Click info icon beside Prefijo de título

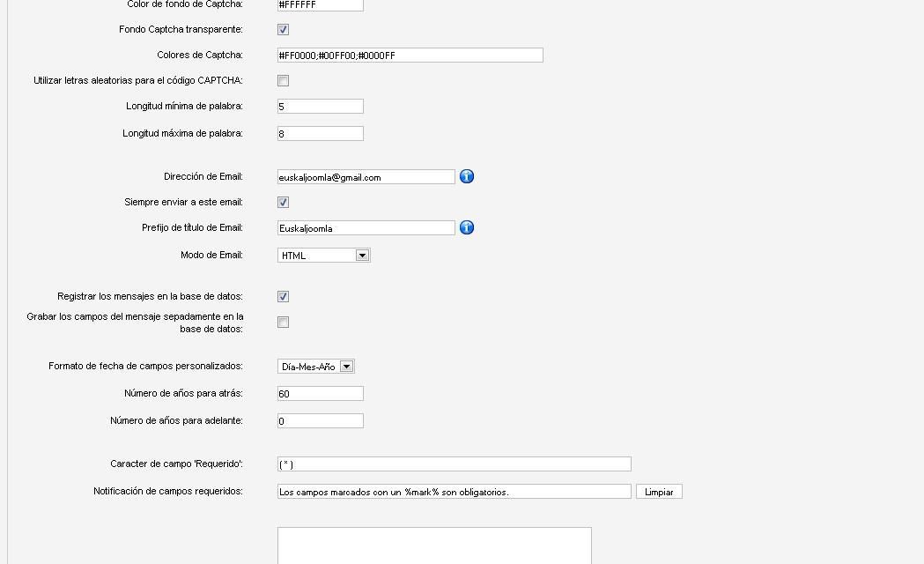coord(467,227)
